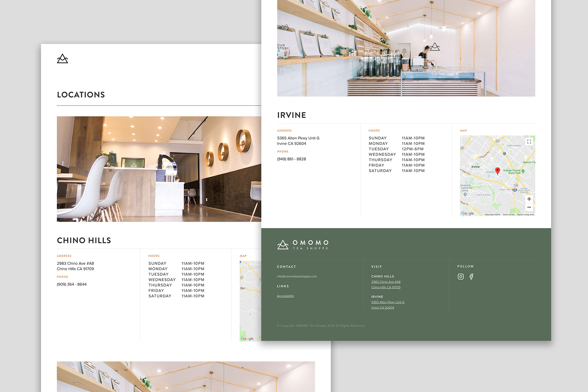Viewport: 588px width, 392px height.
Task: Zoom out on the Irvine map
Action: click(x=529, y=207)
